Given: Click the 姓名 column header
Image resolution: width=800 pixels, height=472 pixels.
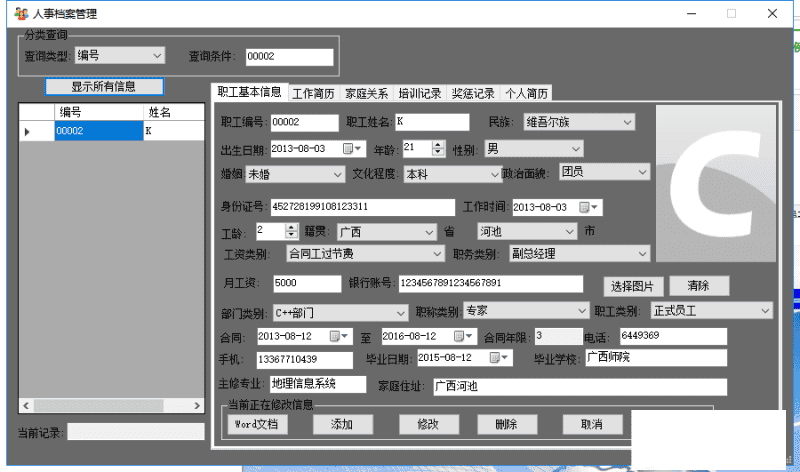Looking at the screenshot, I should pos(174,112).
